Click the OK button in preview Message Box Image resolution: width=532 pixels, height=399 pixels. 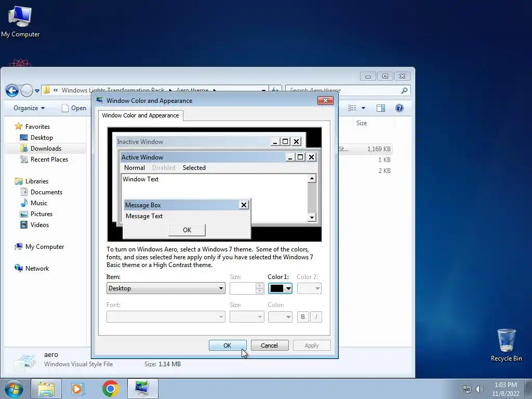tap(187, 230)
